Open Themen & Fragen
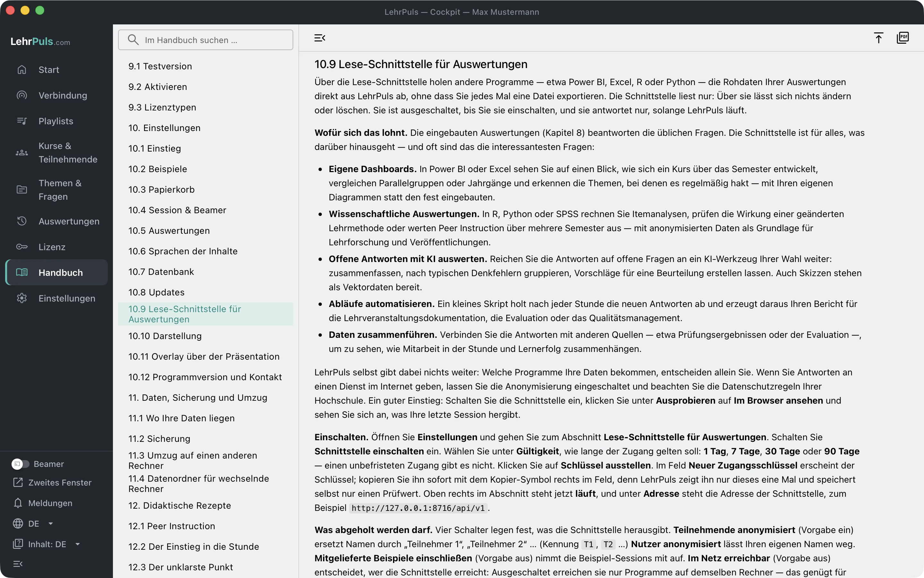The height and width of the screenshot is (578, 924). point(56,189)
